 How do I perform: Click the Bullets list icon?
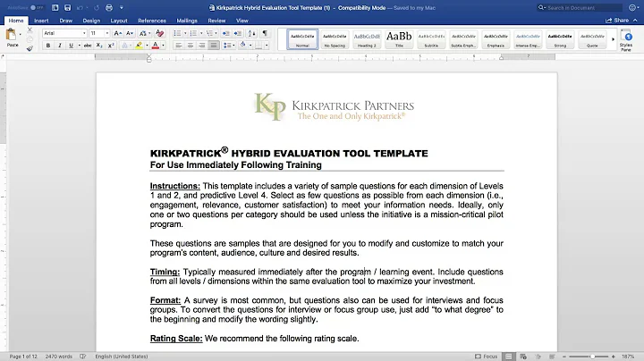177,33
